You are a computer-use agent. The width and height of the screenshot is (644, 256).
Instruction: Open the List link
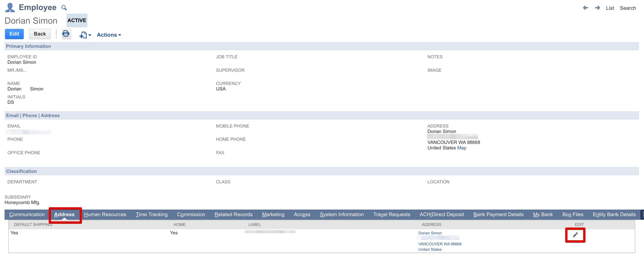pos(610,8)
